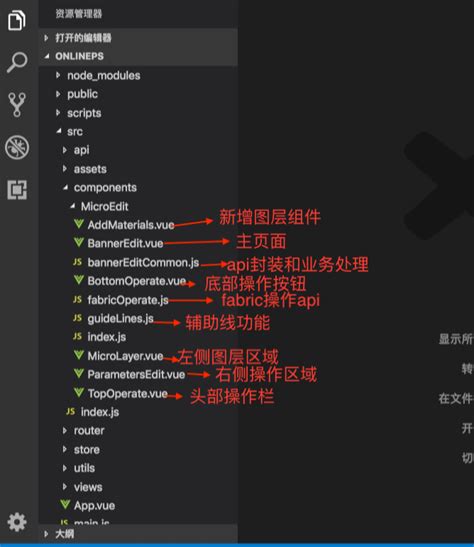Expand the node_modules folder
Image resolution: width=474 pixels, height=547 pixels.
(58, 75)
